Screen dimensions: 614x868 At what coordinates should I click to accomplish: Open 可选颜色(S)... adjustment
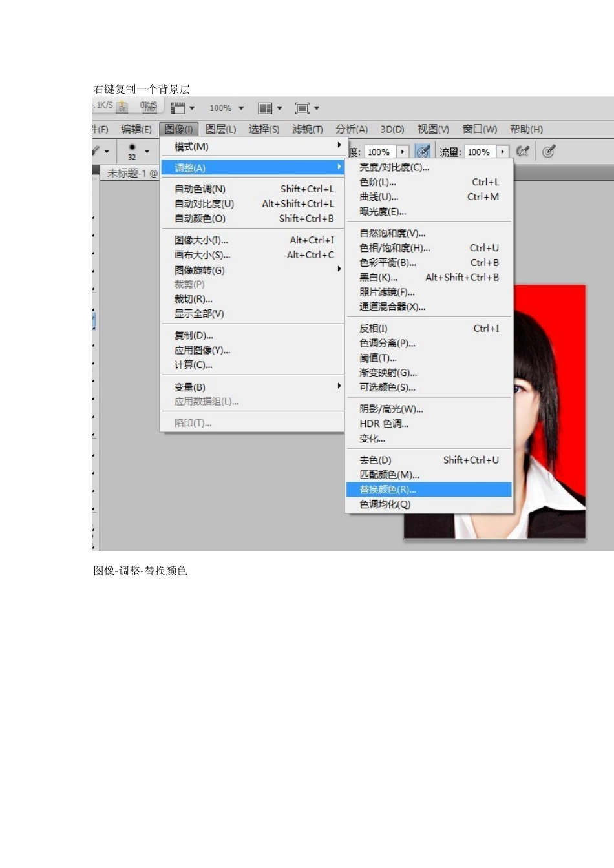429,387
